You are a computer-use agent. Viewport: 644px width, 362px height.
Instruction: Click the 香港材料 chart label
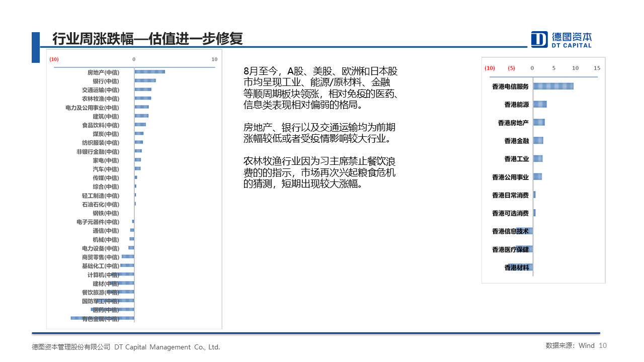[x=517, y=267]
